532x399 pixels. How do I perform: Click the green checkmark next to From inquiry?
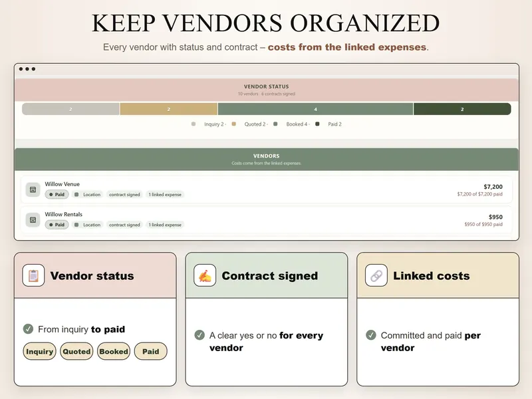tap(28, 329)
